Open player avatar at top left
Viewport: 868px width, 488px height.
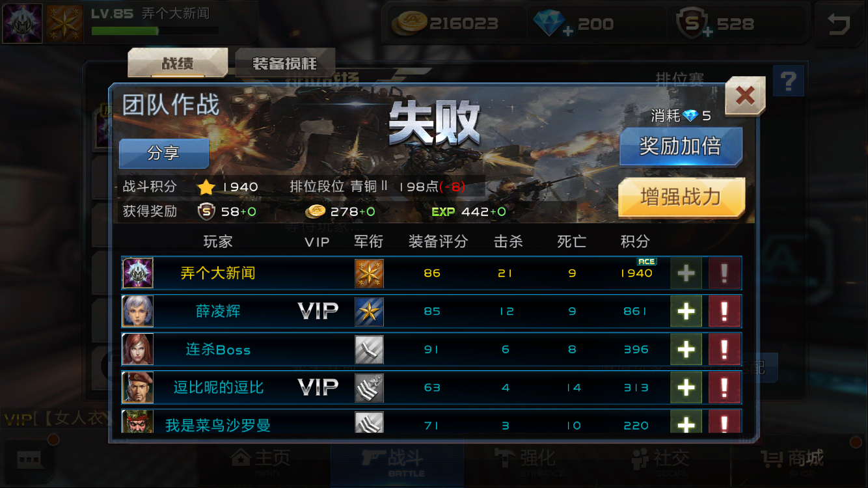(x=23, y=23)
